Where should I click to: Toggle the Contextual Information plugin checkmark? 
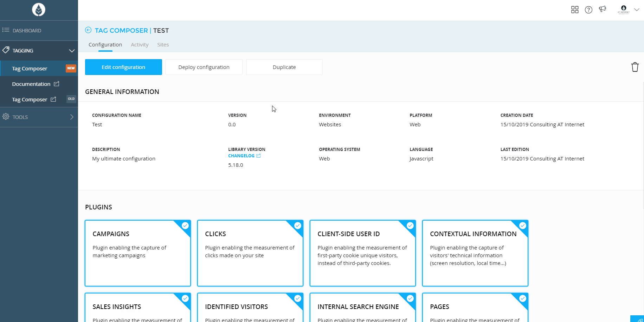click(x=523, y=226)
